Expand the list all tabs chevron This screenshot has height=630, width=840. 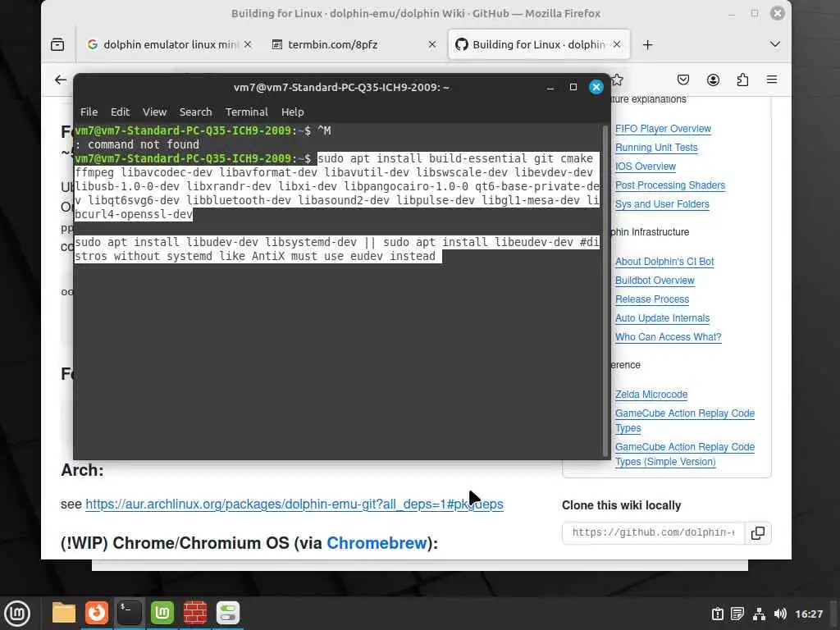pyautogui.click(x=774, y=44)
